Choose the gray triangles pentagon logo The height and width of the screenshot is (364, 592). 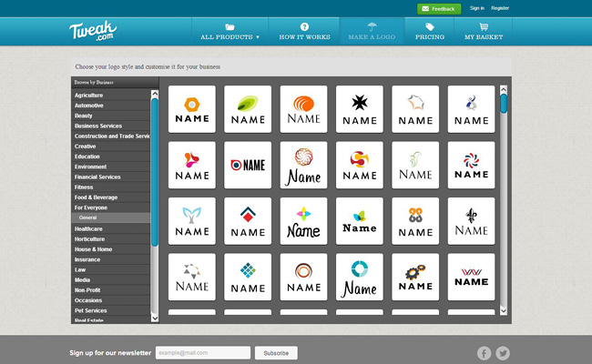[x=192, y=277]
